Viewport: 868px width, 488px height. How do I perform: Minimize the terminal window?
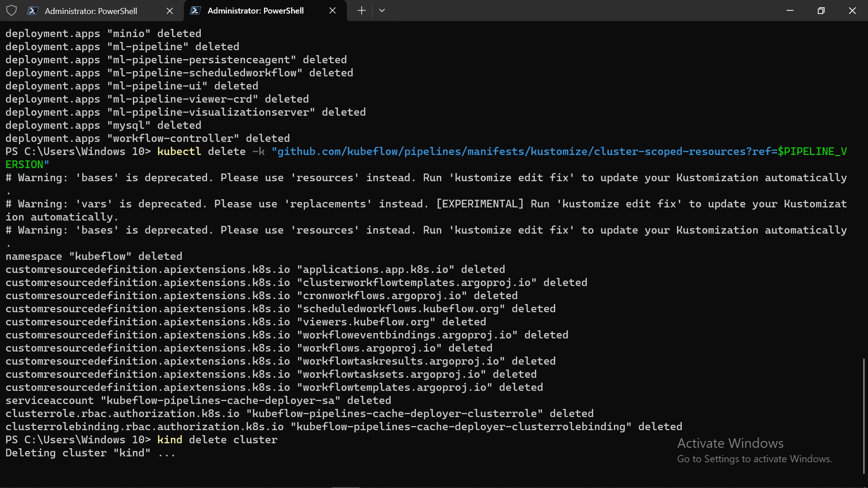790,10
